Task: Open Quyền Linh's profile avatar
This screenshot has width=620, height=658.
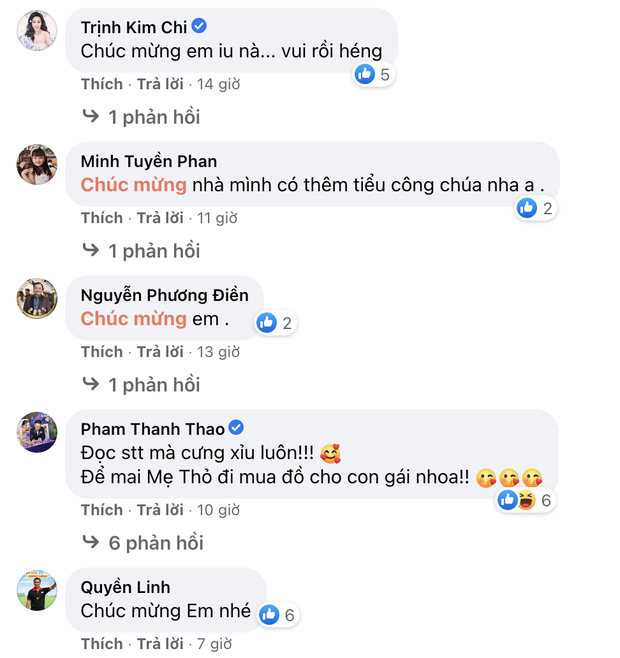Action: point(37,590)
